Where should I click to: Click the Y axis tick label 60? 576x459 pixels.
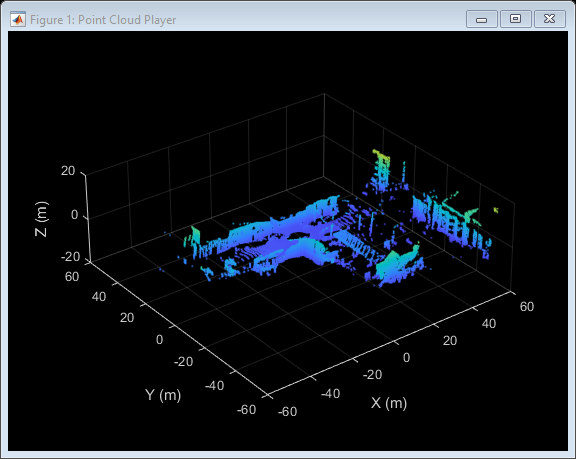click(x=72, y=277)
